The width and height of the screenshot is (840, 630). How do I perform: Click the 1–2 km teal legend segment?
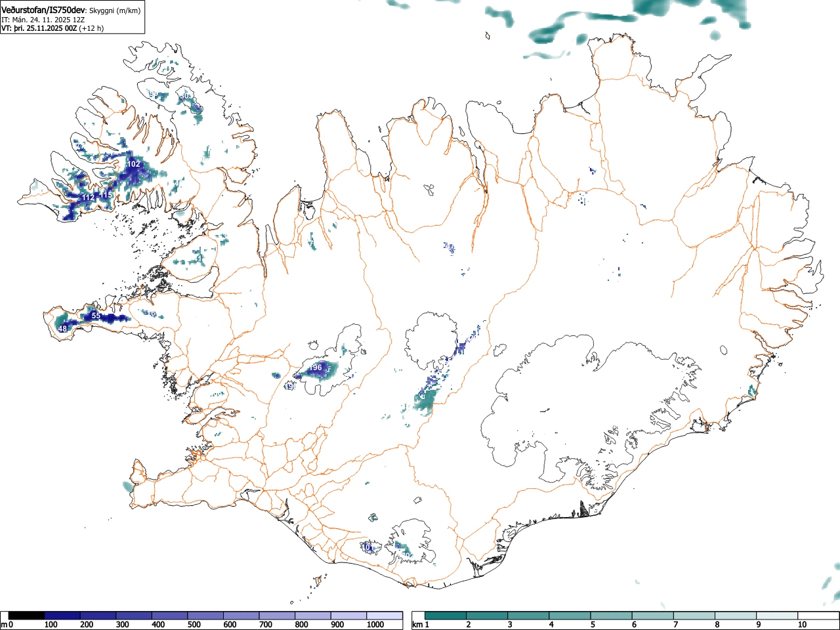click(x=446, y=616)
